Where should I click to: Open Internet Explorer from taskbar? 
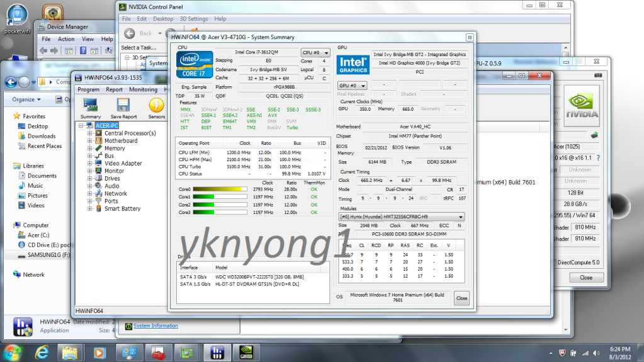[x=42, y=353]
